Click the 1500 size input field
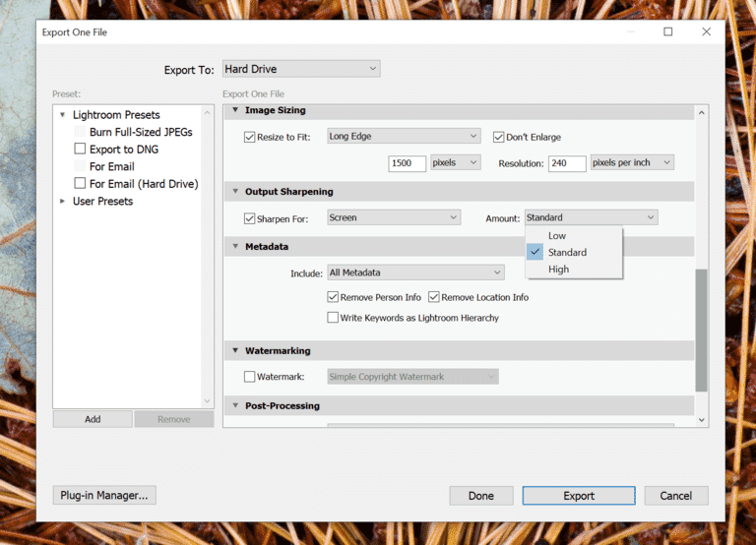 407,163
